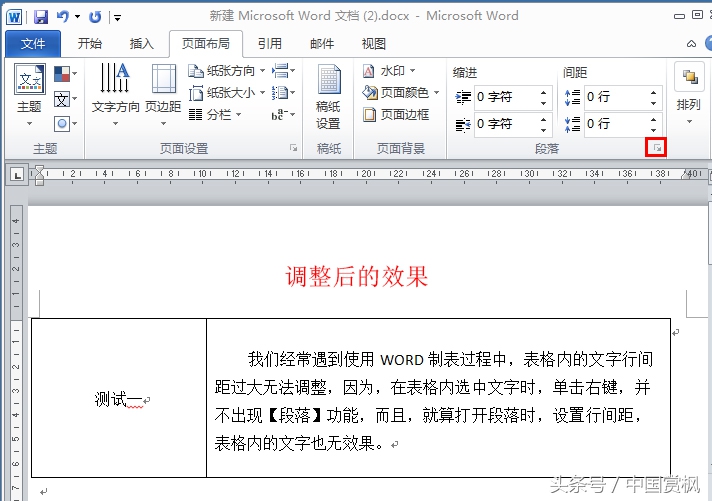The image size is (712, 501).
Task: Open the 纸张大小 paper size dropdown
Action: tap(227, 93)
